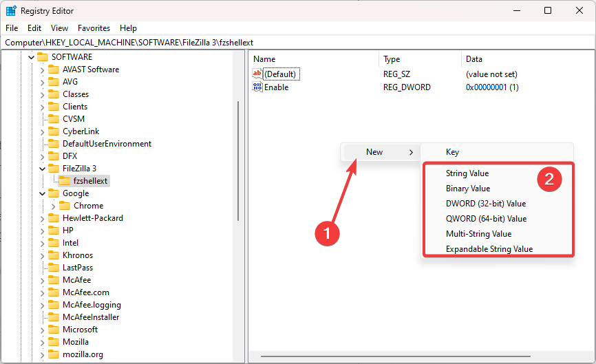
Task: Click the AVAST Software folder icon
Action: 54,69
